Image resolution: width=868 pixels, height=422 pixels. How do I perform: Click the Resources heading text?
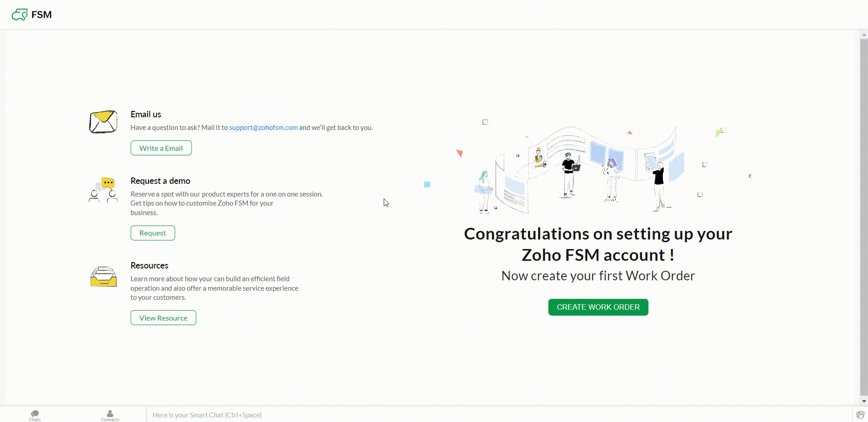(x=149, y=266)
